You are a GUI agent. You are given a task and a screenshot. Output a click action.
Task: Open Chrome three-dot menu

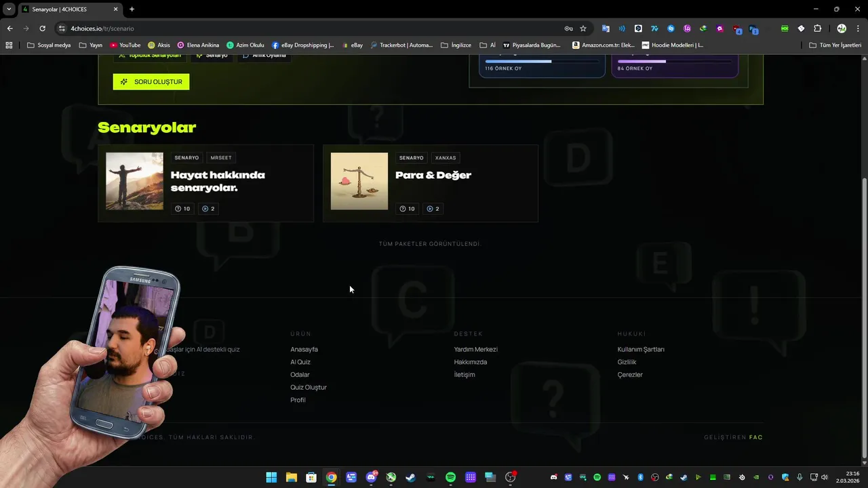pos(858,28)
